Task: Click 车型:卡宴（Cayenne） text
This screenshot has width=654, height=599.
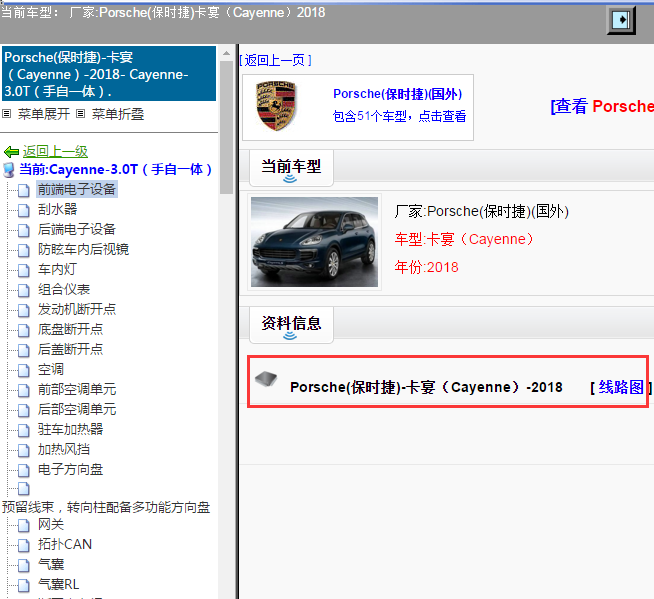Action: pyautogui.click(x=464, y=239)
